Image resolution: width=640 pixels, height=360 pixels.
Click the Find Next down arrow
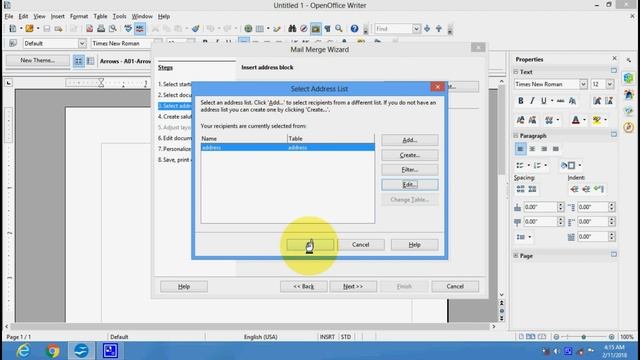(427, 29)
